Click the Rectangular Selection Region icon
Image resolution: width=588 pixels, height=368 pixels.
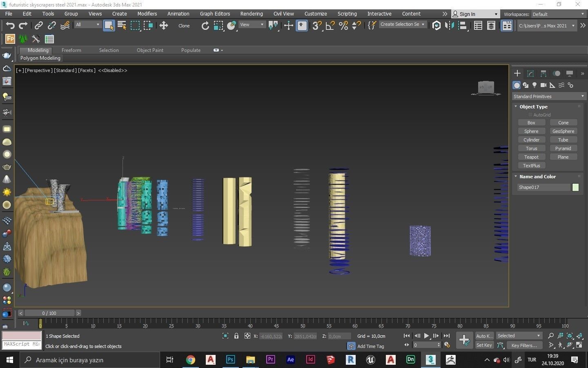(135, 26)
